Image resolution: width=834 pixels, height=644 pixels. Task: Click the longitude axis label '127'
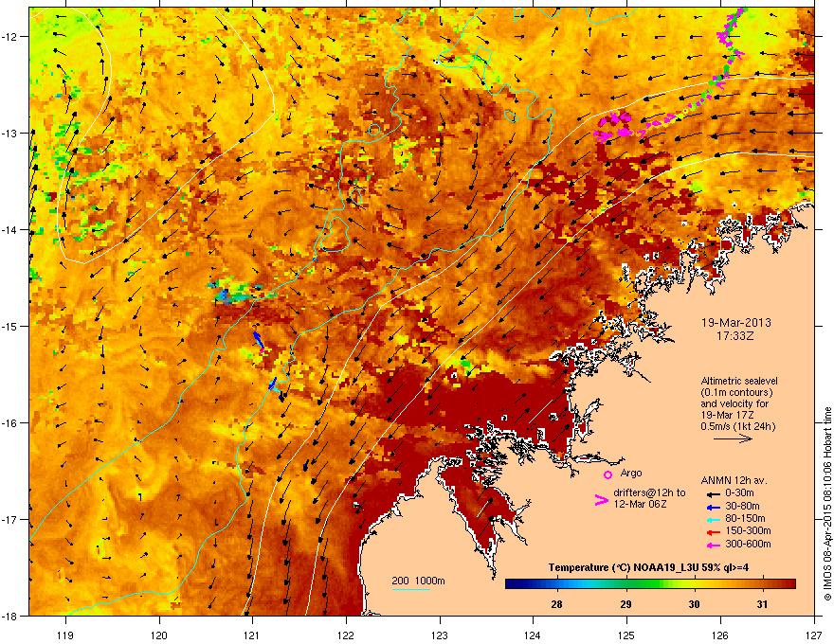pyautogui.click(x=814, y=635)
